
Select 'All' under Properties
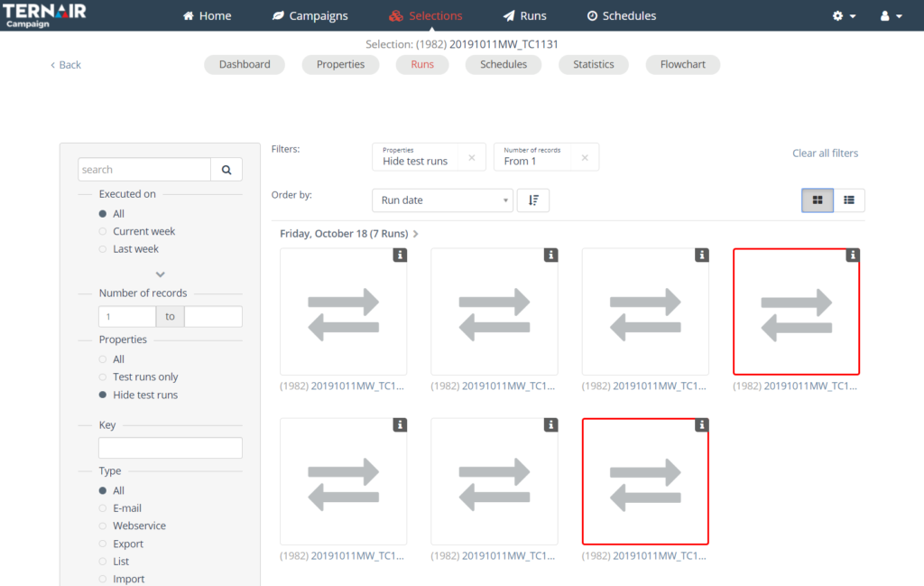tap(103, 359)
